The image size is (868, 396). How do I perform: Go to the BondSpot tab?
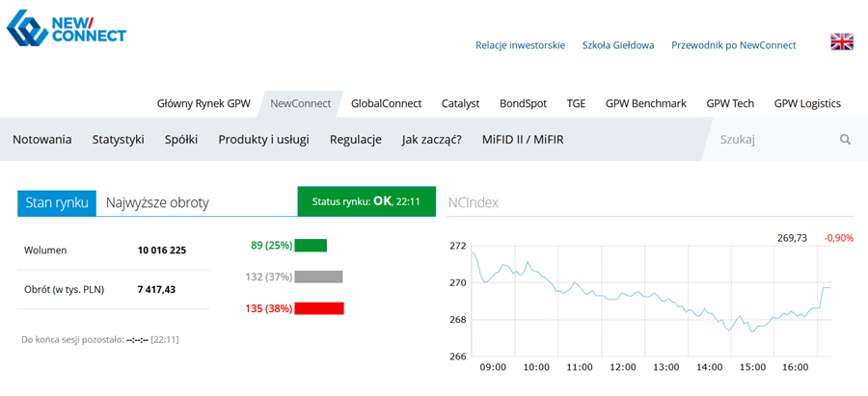point(523,103)
